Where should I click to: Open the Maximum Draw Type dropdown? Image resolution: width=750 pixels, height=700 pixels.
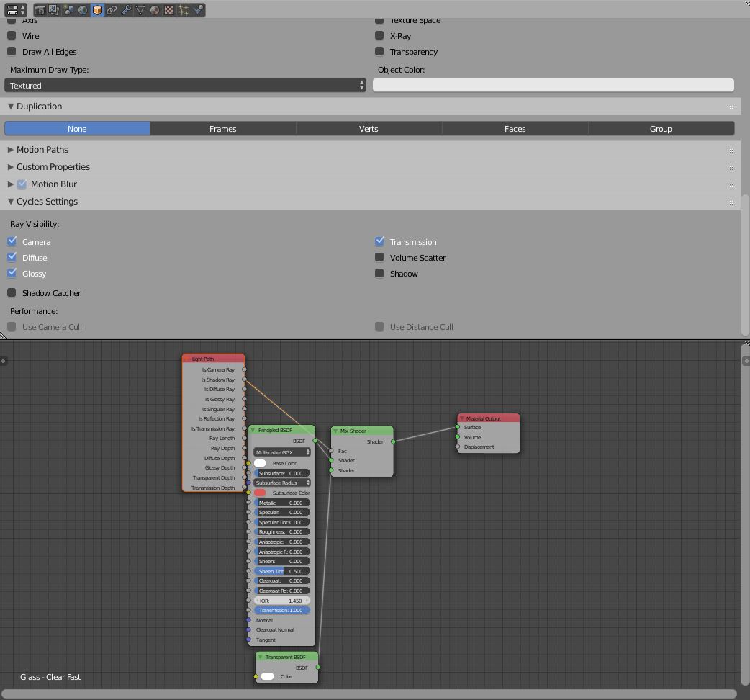(x=185, y=85)
